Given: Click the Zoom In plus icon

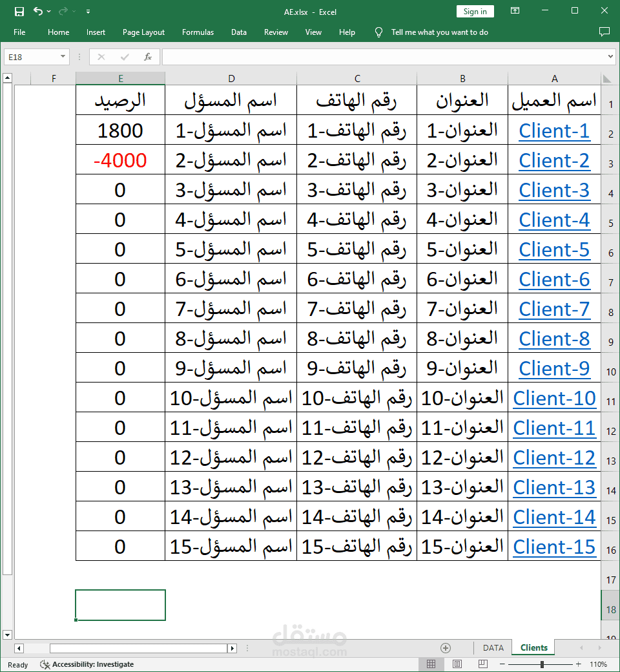Looking at the screenshot, I should (578, 664).
